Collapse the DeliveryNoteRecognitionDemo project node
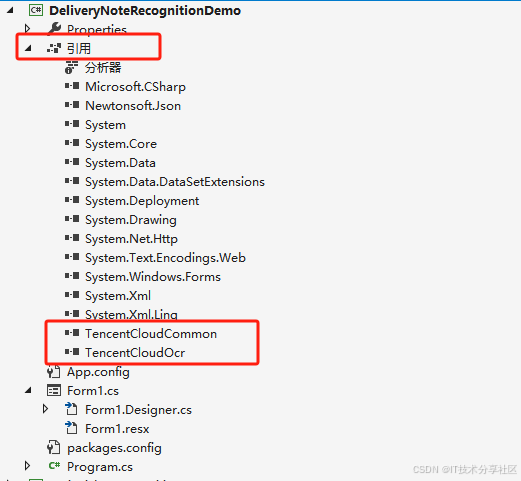 tap(10, 11)
